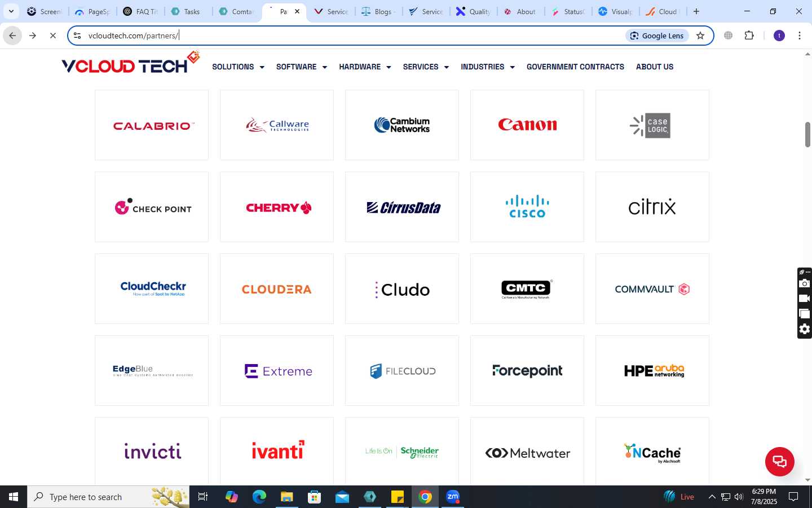Screen dimensions: 812x508
Task: Open File Explorer from taskbar
Action: [x=287, y=497]
